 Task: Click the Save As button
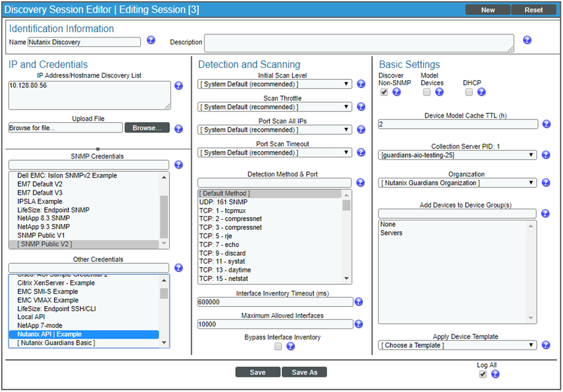pyautogui.click(x=304, y=372)
